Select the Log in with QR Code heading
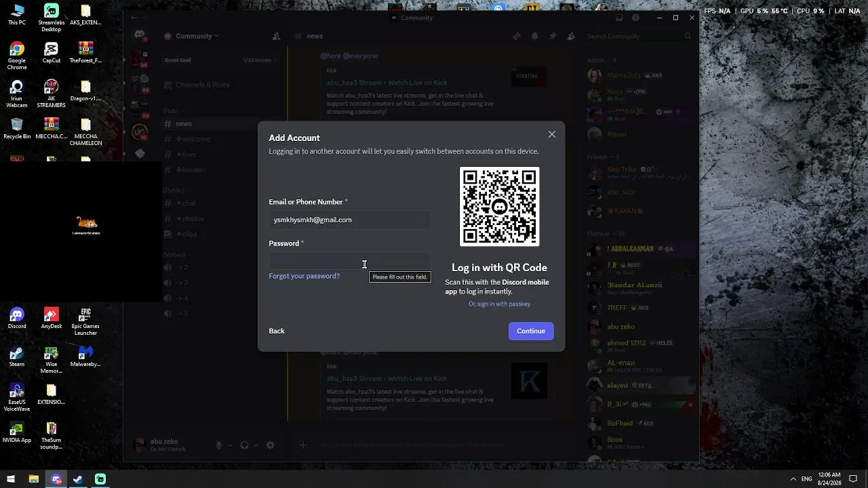 coord(500,268)
